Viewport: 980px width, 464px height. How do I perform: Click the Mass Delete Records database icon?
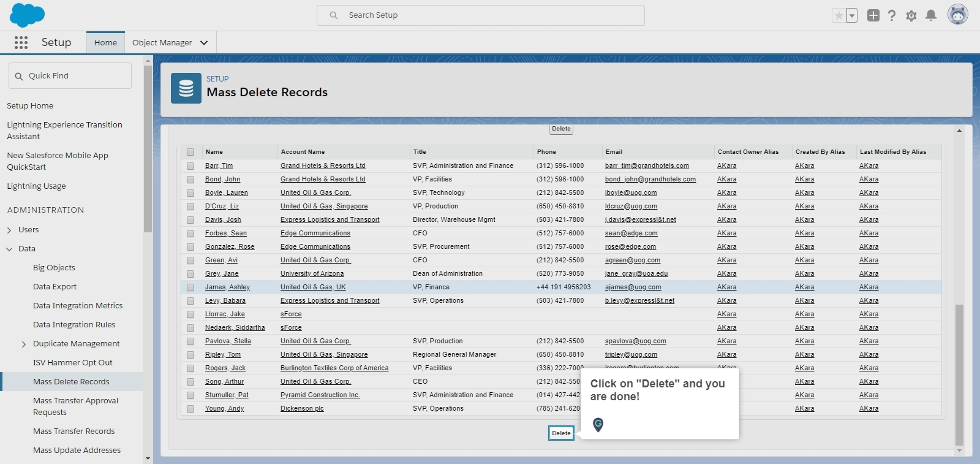[x=186, y=88]
